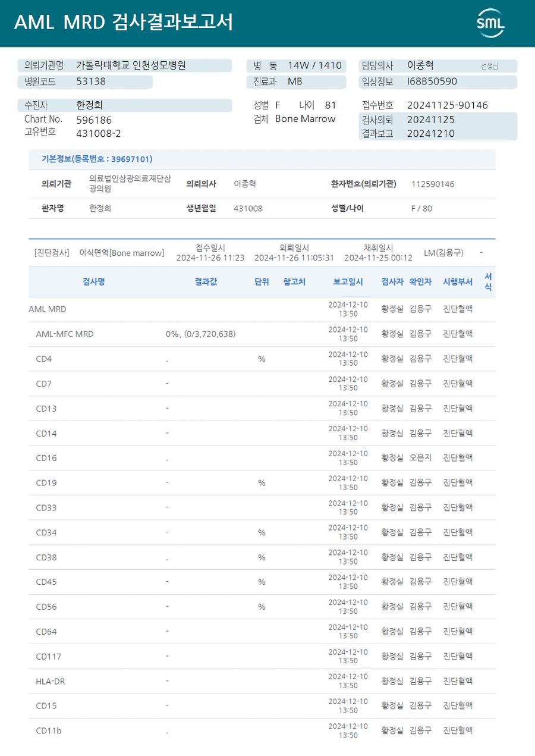Click result report date '20241210'
The width and height of the screenshot is (535, 756).
click(x=431, y=133)
